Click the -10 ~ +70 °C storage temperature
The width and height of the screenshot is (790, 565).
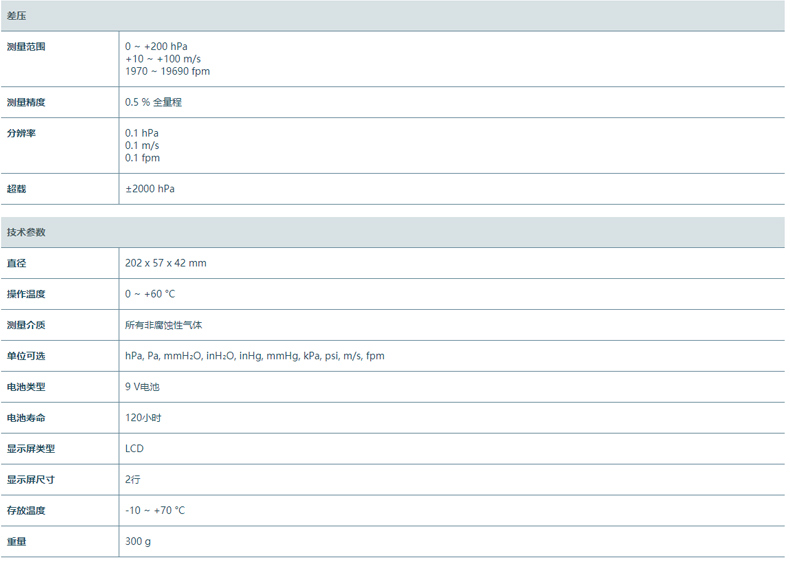pyautogui.click(x=155, y=510)
